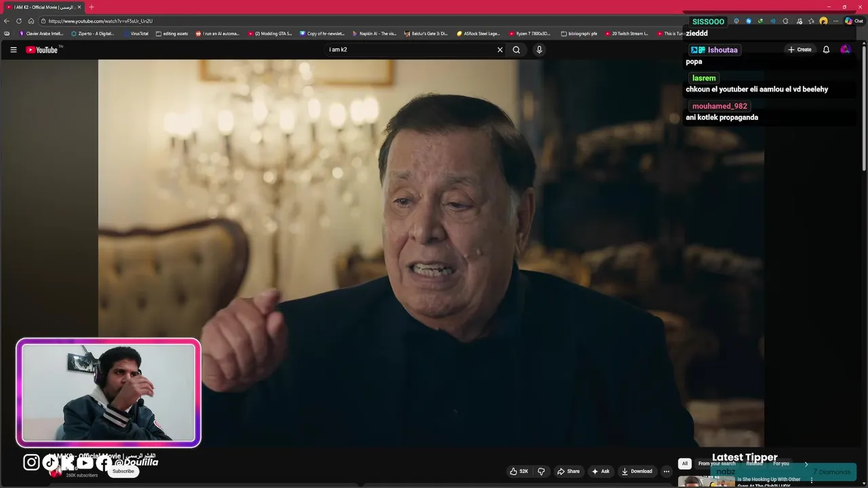Open the ASRock Steel Legend bookmark
This screenshot has width=868, height=488.
tap(478, 33)
